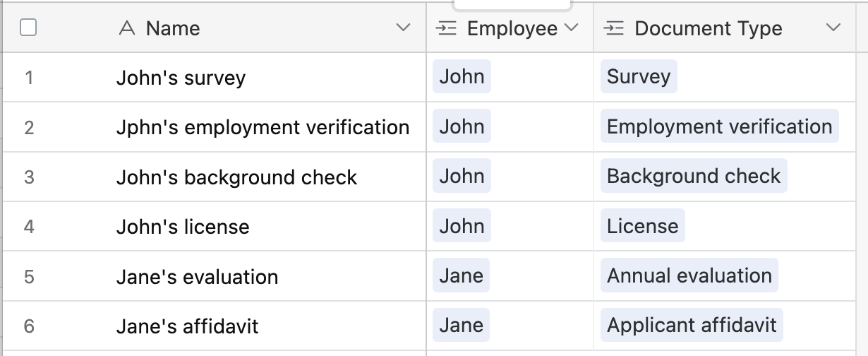Click the linked record icon beside Document Type
Viewport: 868px width, 356px height.
coord(614,28)
